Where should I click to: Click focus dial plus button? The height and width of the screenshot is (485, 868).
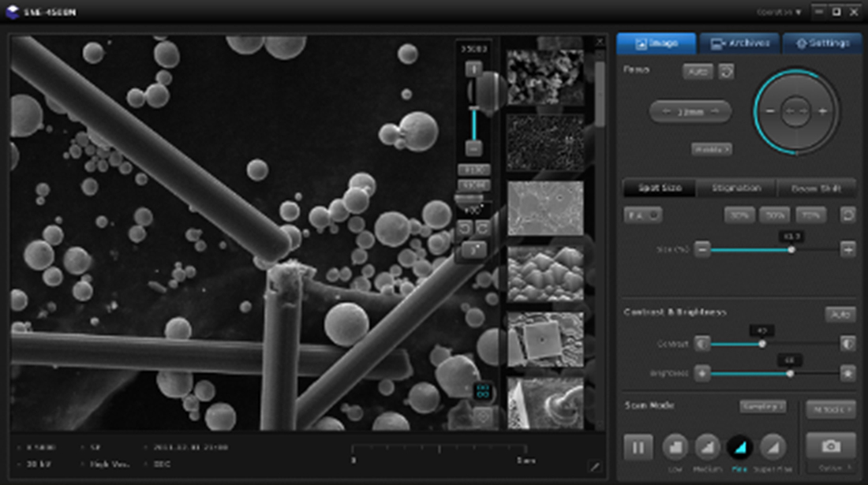click(x=821, y=111)
